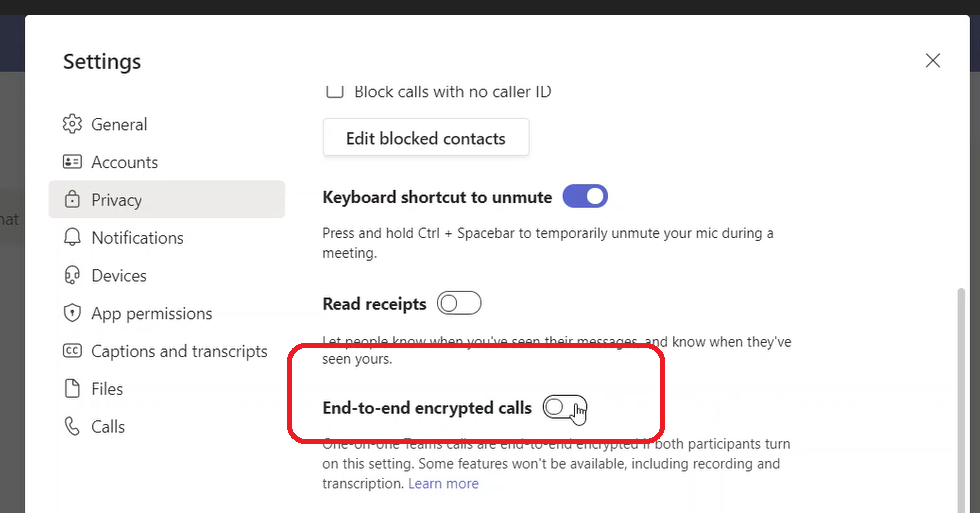
Task: Close the Settings dialog
Action: [933, 61]
